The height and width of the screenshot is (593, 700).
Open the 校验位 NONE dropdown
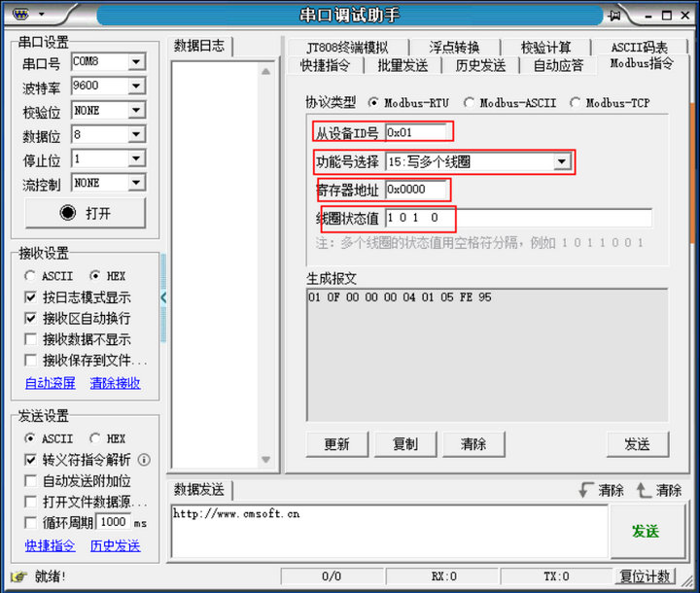pos(137,110)
